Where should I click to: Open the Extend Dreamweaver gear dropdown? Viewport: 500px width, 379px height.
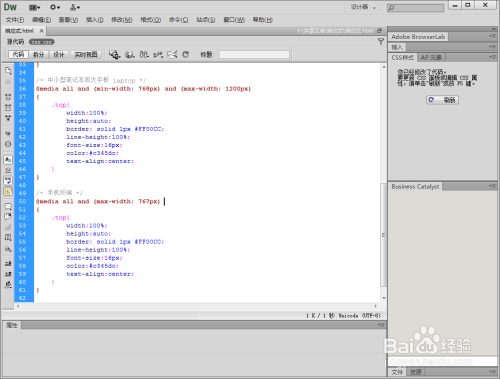tap(55, 7)
